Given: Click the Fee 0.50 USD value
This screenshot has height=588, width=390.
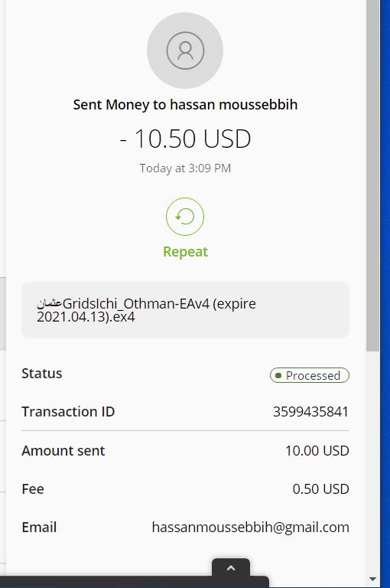Looking at the screenshot, I should (x=320, y=489).
